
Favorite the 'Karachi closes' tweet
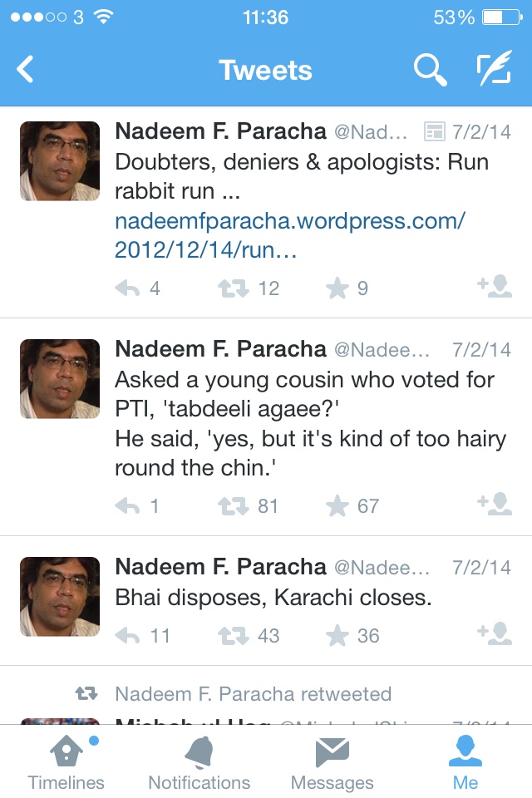pyautogui.click(x=337, y=636)
